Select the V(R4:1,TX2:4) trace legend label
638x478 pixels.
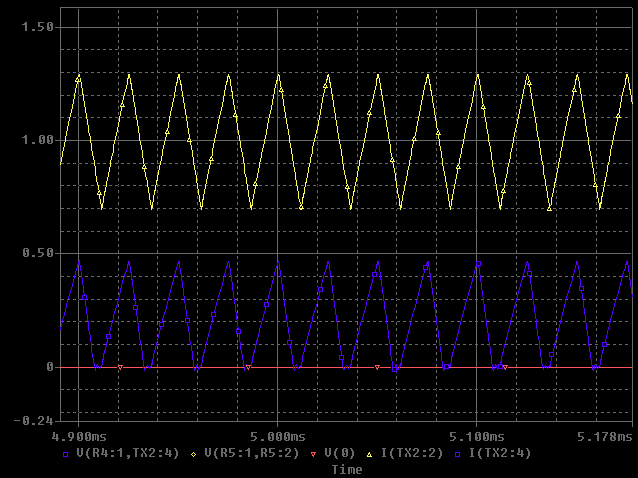tap(127, 453)
